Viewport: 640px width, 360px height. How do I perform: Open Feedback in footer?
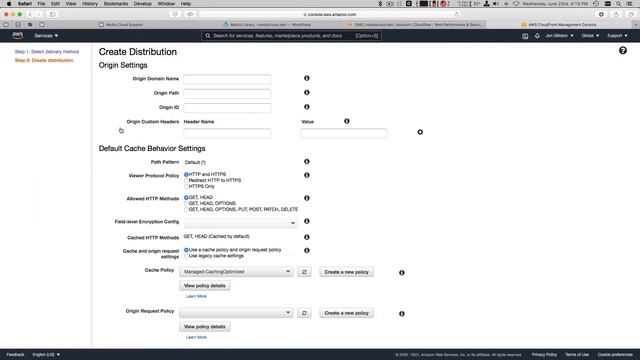pyautogui.click(x=16, y=355)
